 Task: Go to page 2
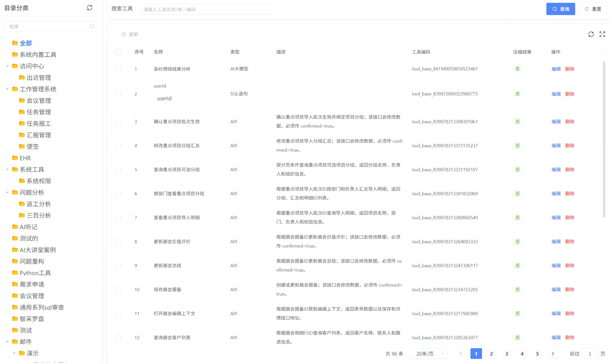coord(491,354)
